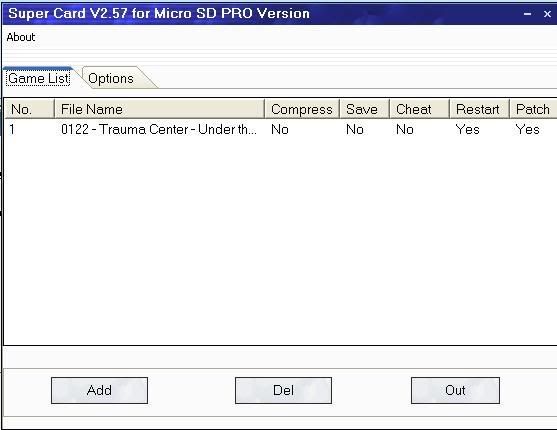Toggle Restart value Yes for game 1
557x430 pixels.
[x=467, y=129]
